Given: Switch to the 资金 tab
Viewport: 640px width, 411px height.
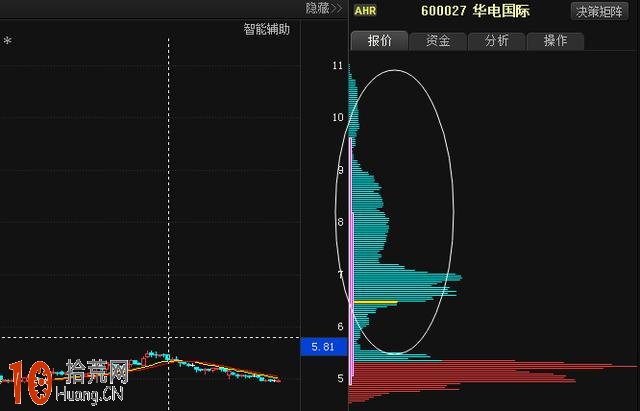Looking at the screenshot, I should (438, 41).
